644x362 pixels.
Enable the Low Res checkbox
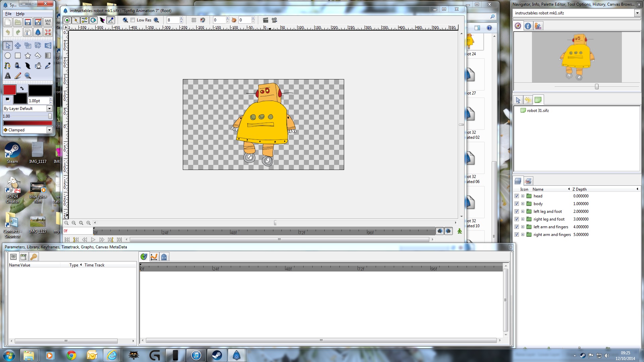coord(133,20)
